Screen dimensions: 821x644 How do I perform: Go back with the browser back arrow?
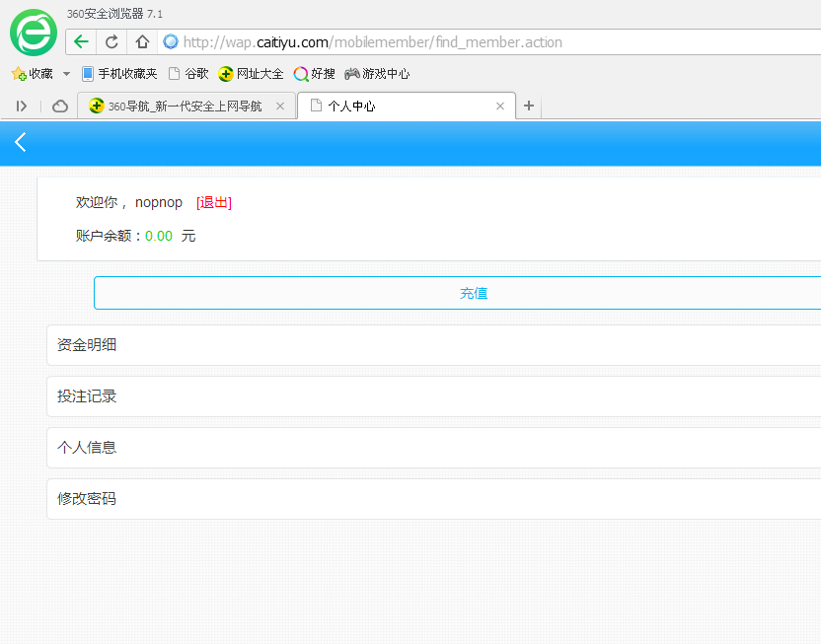pos(81,41)
